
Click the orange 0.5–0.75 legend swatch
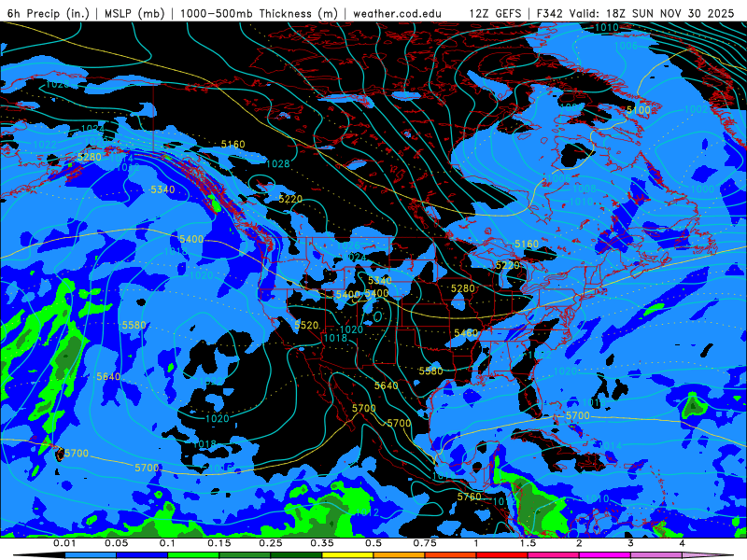pyautogui.click(x=400, y=555)
